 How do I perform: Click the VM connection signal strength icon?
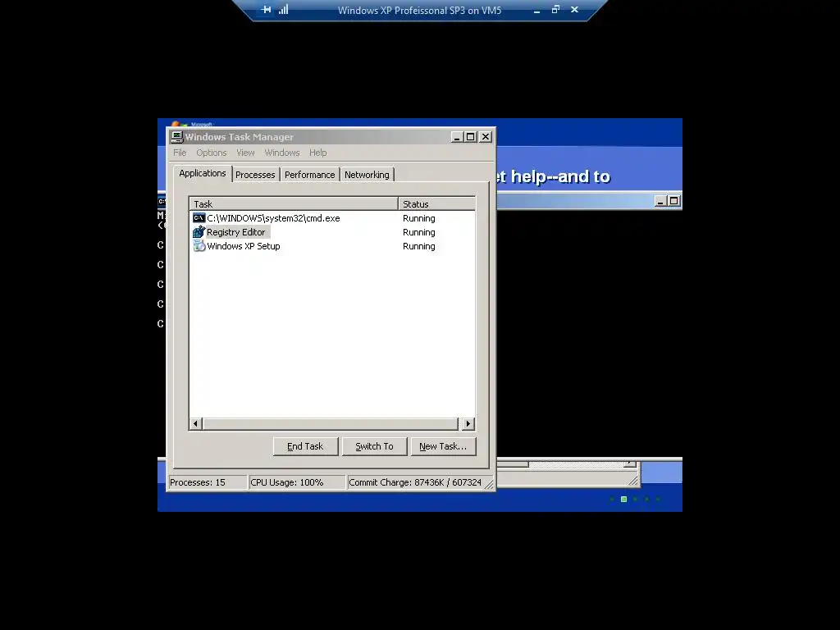click(283, 10)
